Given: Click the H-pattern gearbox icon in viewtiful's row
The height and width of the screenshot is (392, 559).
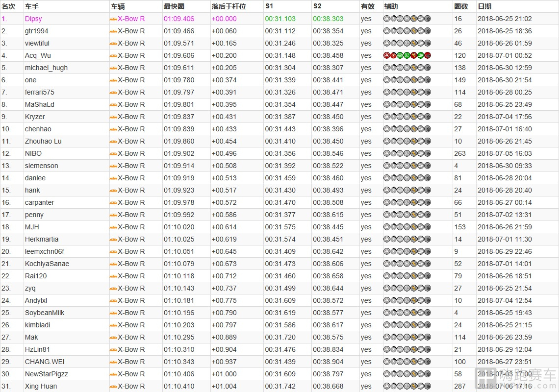Looking at the screenshot, I should 407,44.
